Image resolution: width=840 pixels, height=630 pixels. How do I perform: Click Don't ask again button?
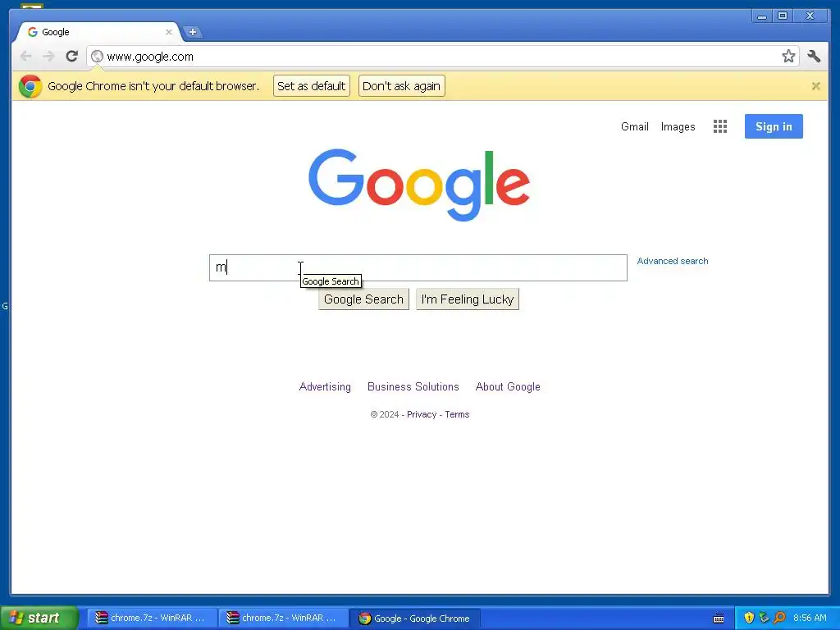pyautogui.click(x=401, y=85)
